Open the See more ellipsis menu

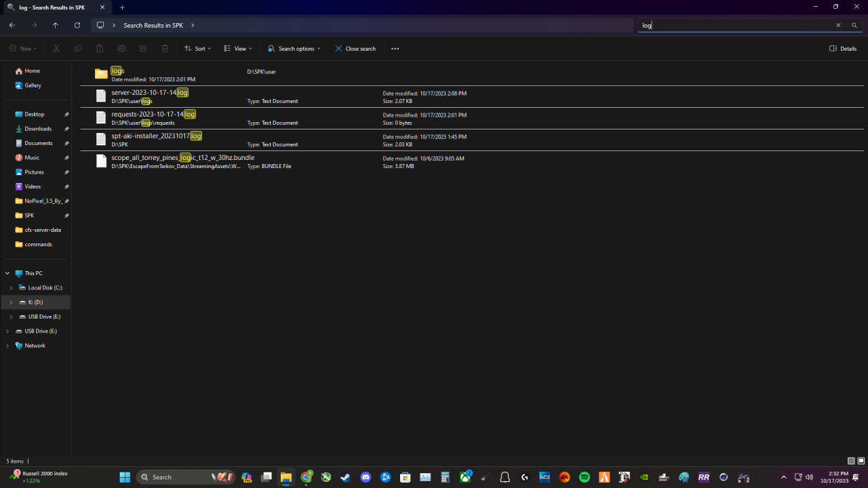(x=395, y=49)
